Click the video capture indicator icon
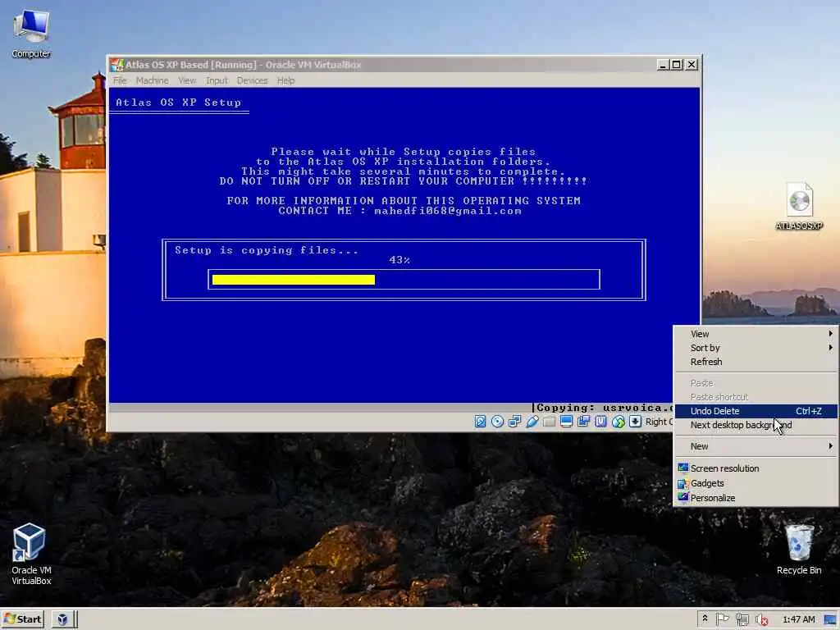The width and height of the screenshot is (840, 630). point(583,422)
